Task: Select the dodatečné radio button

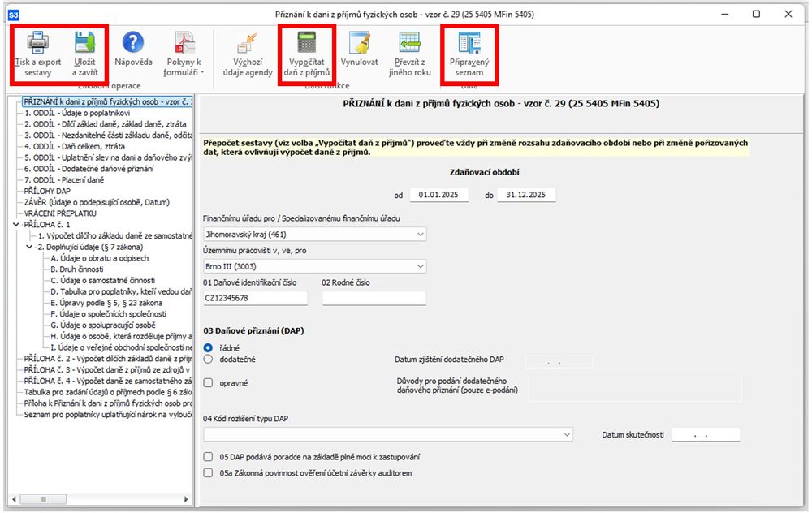Action: [x=208, y=359]
